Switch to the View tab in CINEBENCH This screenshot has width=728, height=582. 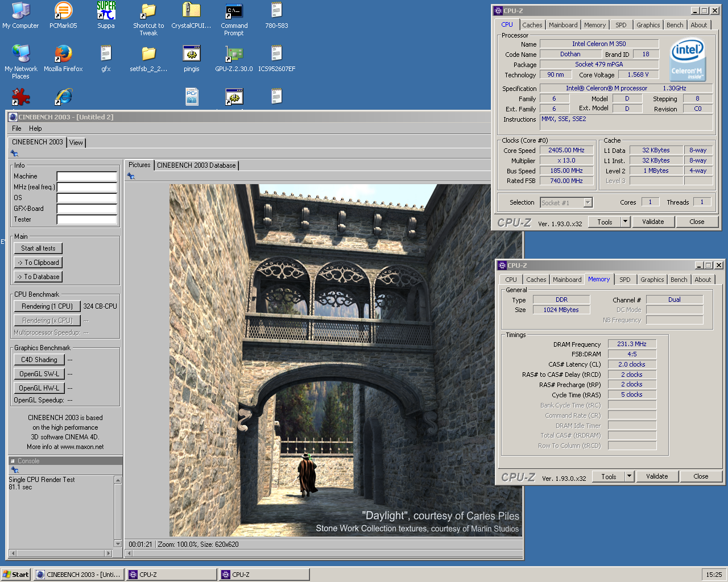[x=76, y=143]
